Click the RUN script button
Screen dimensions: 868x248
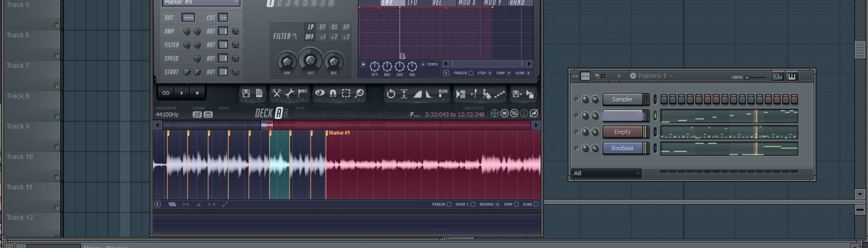[x=443, y=93]
